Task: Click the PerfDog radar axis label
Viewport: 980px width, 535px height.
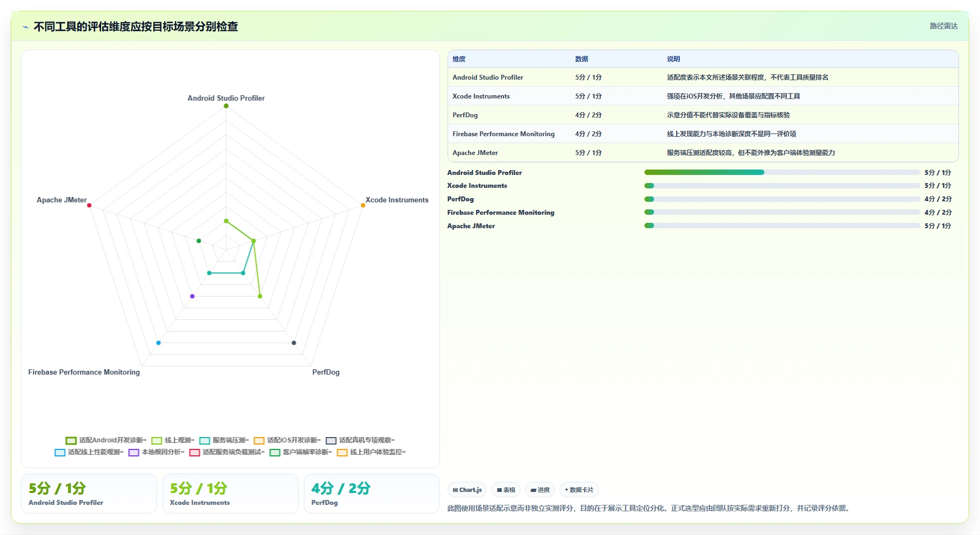Action: (326, 372)
